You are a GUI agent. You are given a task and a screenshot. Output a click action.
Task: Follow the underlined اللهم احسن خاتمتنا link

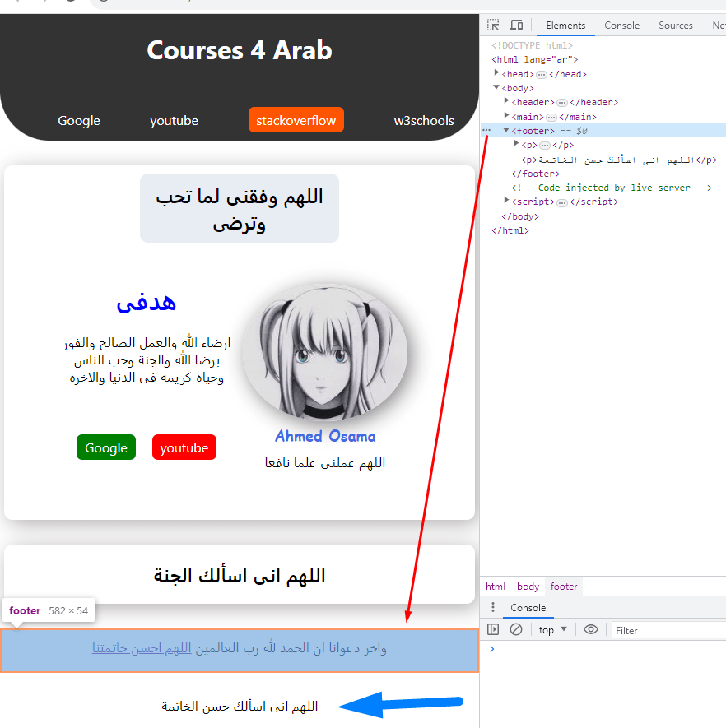coord(142,647)
